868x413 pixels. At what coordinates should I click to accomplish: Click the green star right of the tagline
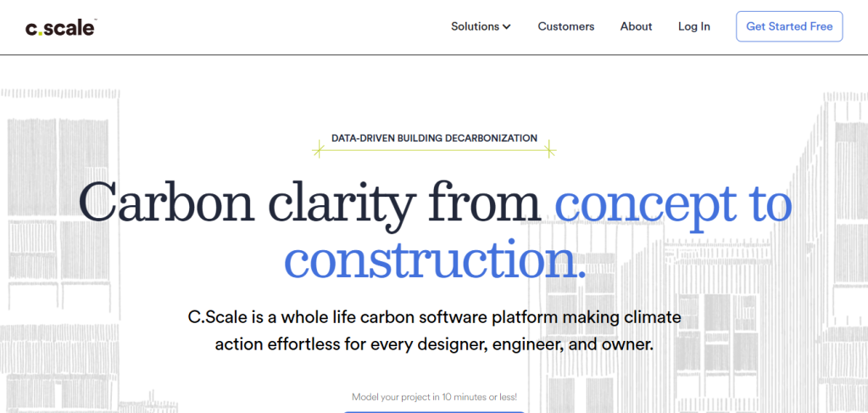(x=549, y=151)
